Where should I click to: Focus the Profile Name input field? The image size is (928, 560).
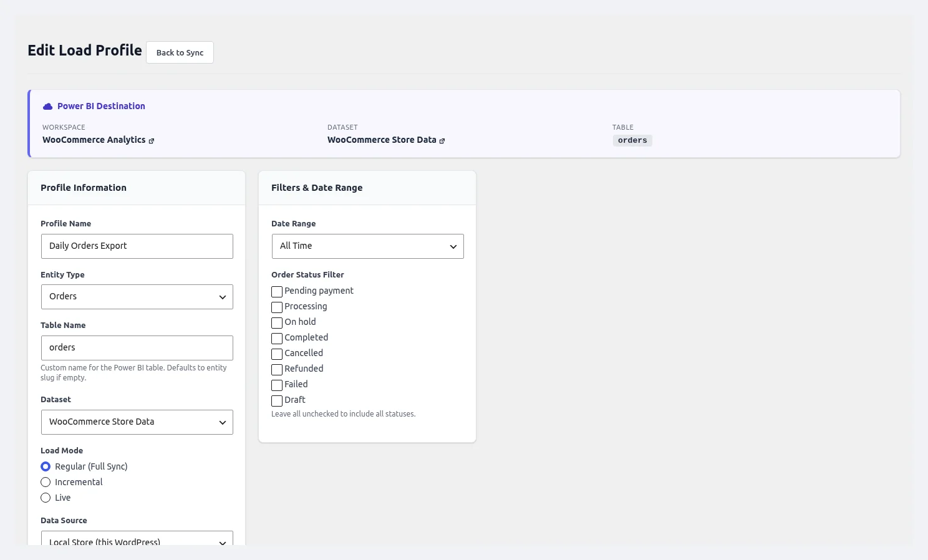pyautogui.click(x=137, y=246)
